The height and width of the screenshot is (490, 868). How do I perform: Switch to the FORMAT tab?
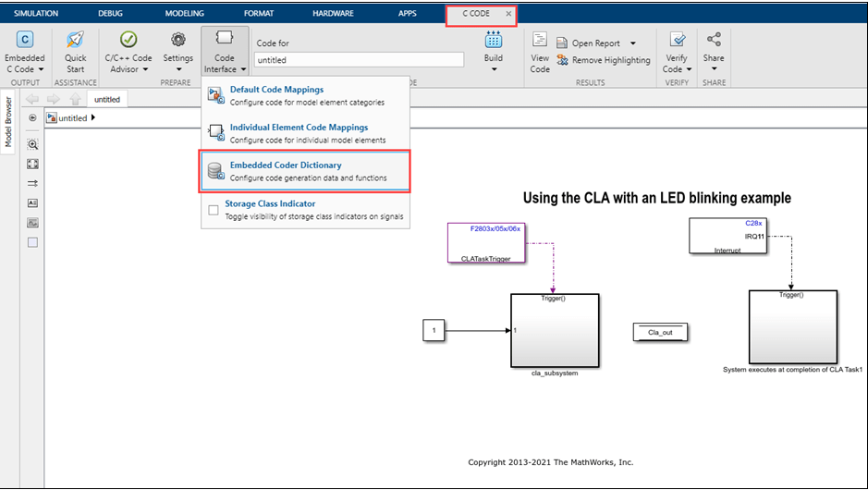coord(259,13)
